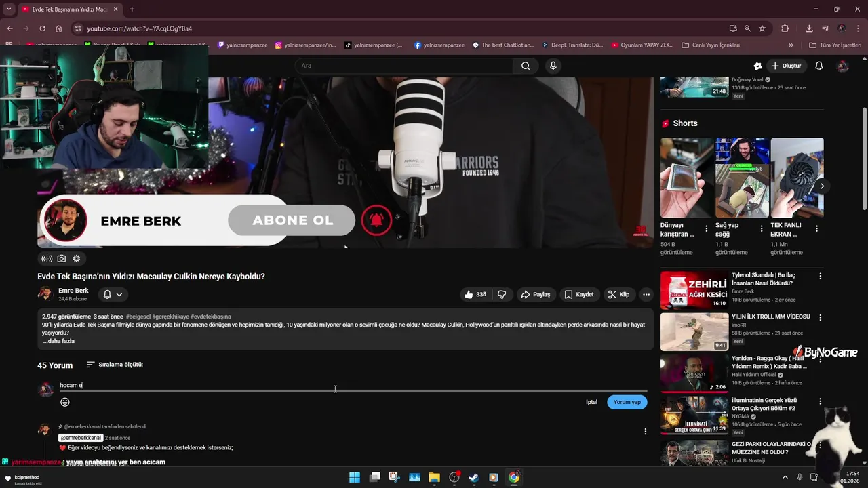Image resolution: width=868 pixels, height=488 pixels.
Task: Click ABONE OL in the video overlay
Action: pyautogui.click(x=292, y=220)
